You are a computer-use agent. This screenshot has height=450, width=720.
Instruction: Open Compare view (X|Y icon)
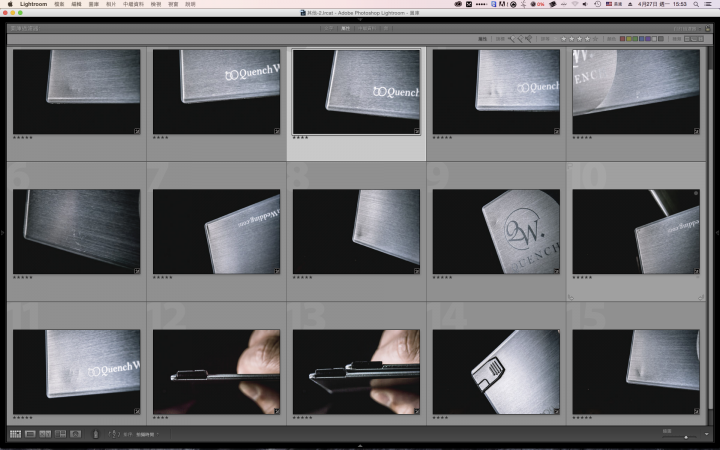(45, 434)
